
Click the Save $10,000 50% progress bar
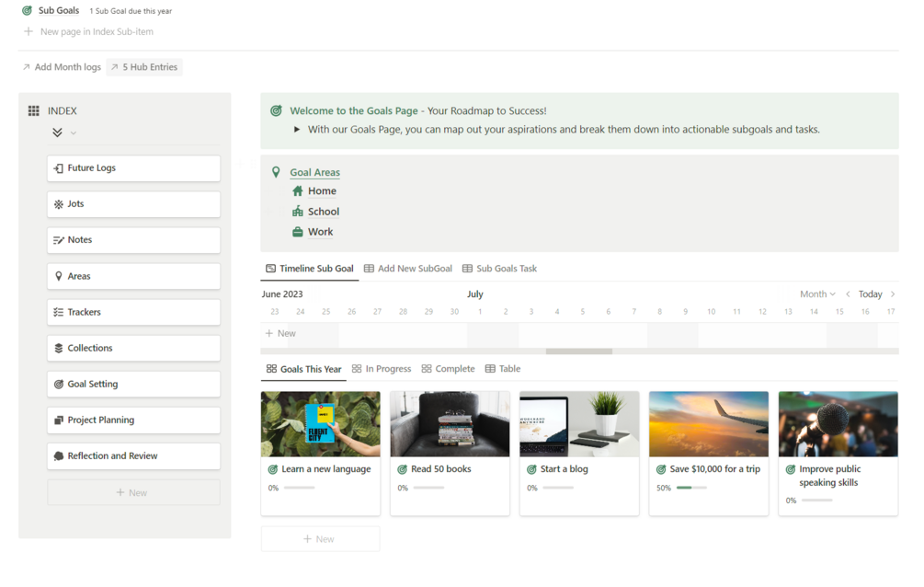[x=691, y=488]
